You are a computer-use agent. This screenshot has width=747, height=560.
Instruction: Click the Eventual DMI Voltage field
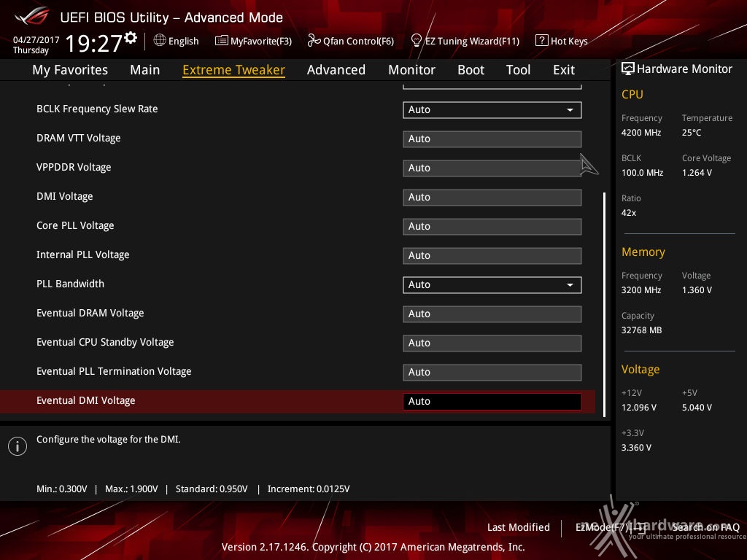pyautogui.click(x=492, y=402)
